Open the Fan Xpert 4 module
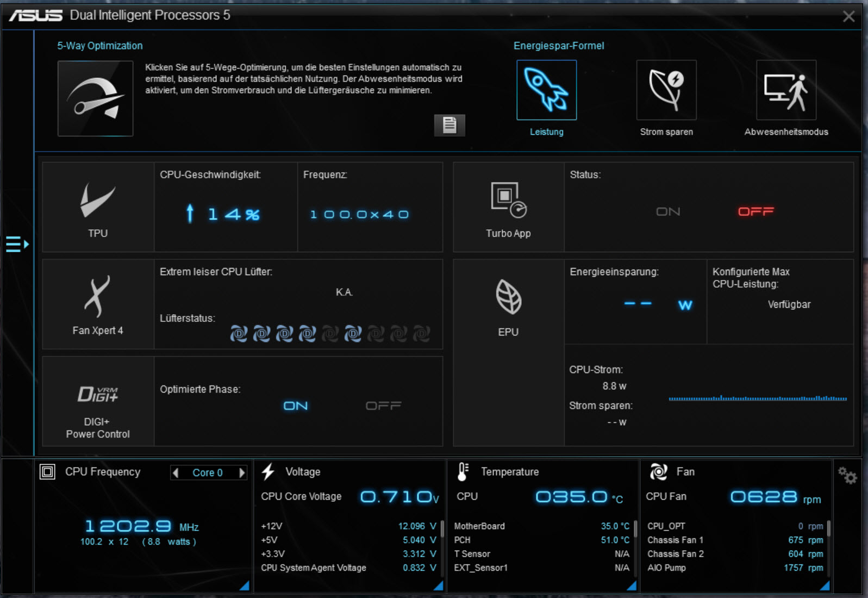 coord(98,304)
